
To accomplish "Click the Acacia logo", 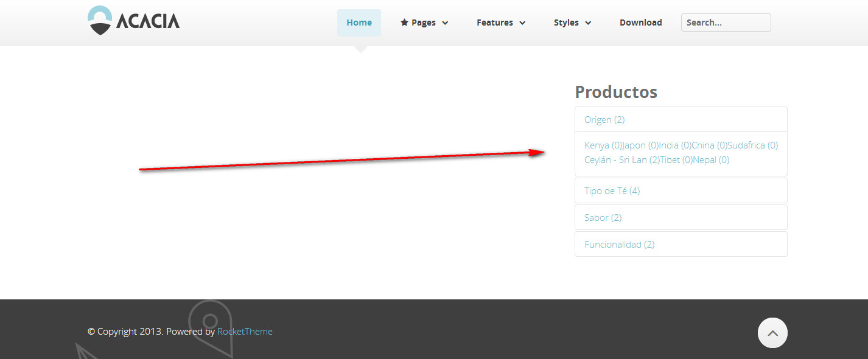I will coord(133,21).
